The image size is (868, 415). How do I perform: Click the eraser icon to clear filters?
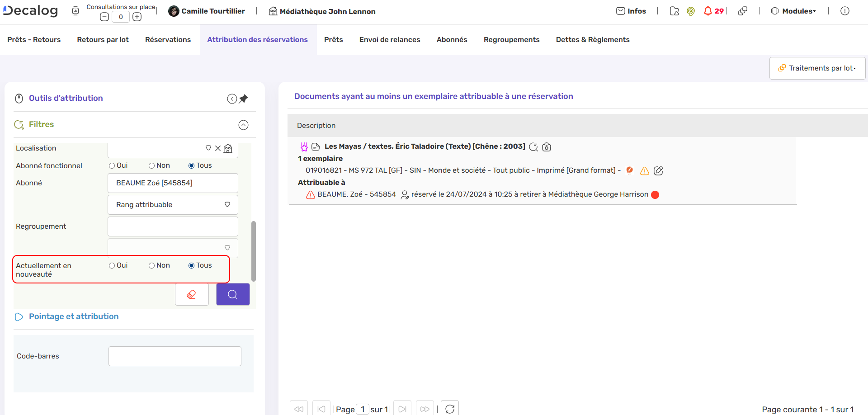(x=192, y=294)
